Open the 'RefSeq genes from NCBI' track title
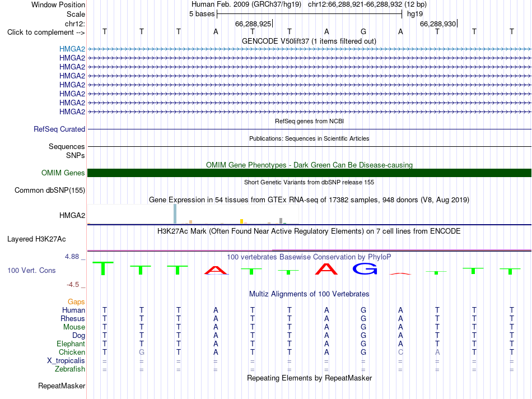532x399 pixels. (x=309, y=121)
